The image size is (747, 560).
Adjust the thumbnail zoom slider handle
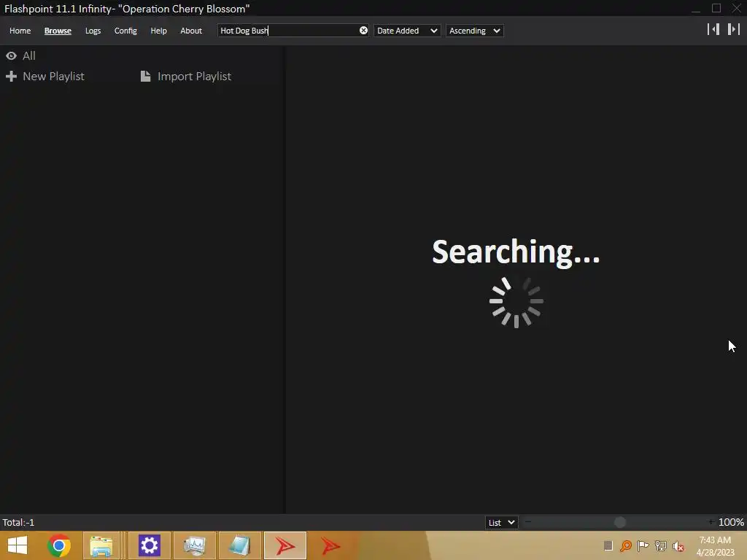click(620, 522)
